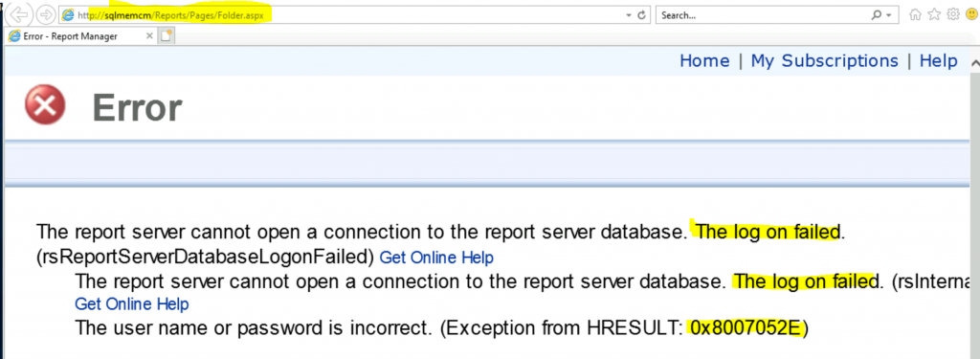Click the smiley feedback icon
980x359 pixels.
pos(971,14)
